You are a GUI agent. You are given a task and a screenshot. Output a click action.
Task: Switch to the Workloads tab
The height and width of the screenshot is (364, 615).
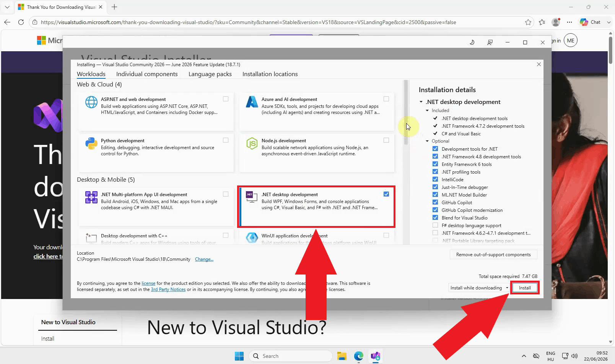(x=91, y=74)
